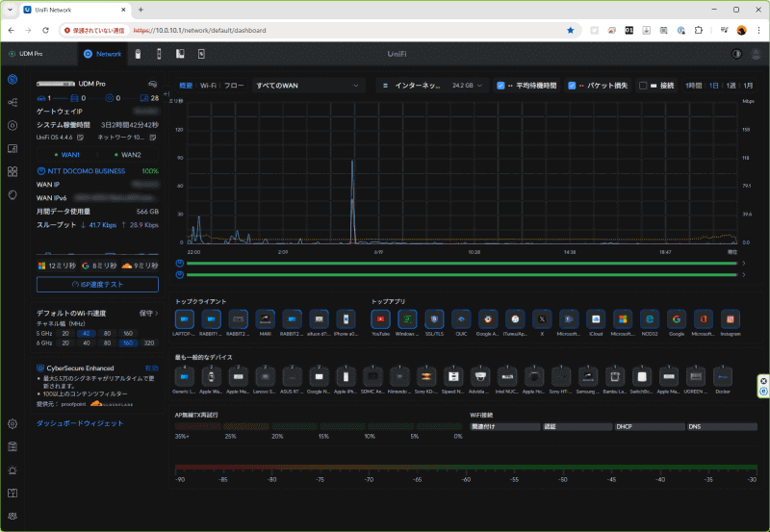Uncheck the パケット損失 checkbox
Viewport: 770px width, 532px height.
572,86
